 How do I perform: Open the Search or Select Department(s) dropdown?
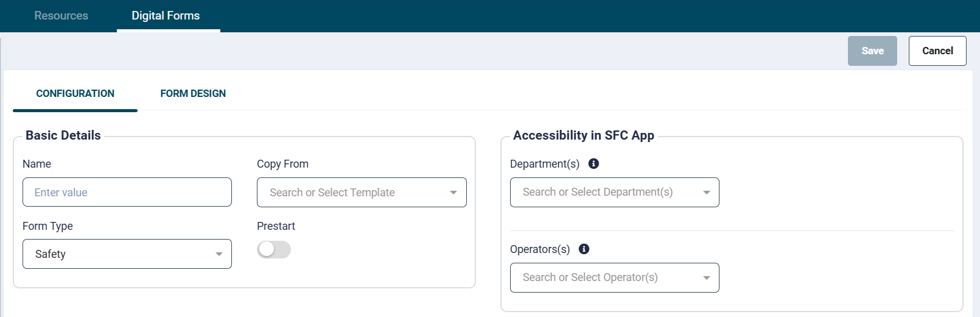pyautogui.click(x=614, y=193)
